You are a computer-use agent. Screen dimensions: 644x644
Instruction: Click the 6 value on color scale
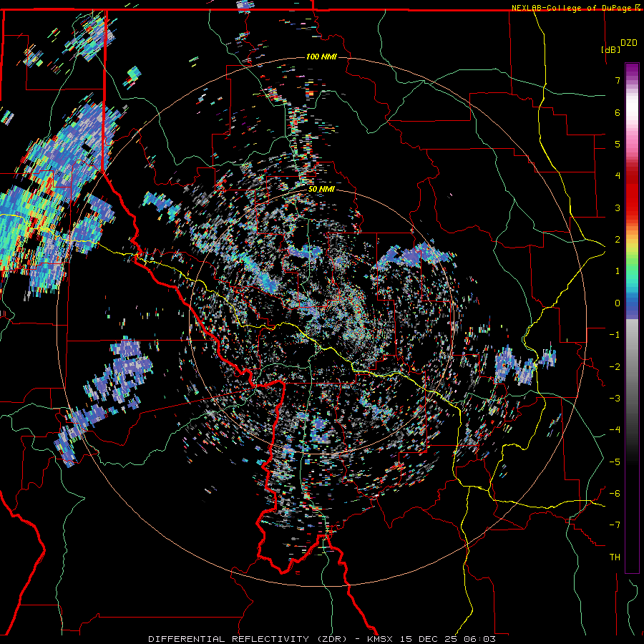(x=618, y=112)
